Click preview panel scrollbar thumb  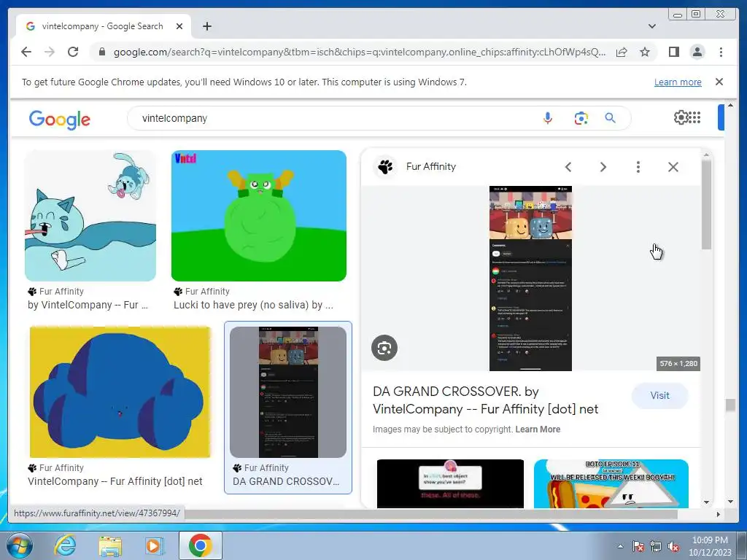(706, 204)
